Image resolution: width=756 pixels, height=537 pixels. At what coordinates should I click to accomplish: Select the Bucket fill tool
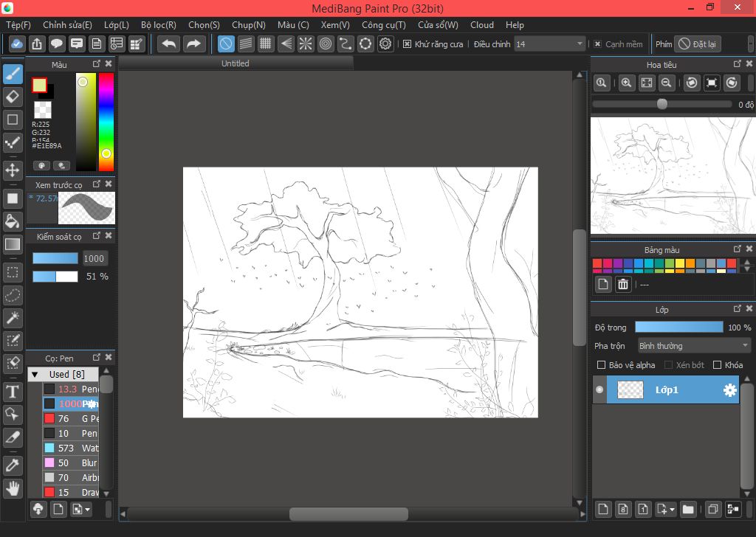point(13,221)
